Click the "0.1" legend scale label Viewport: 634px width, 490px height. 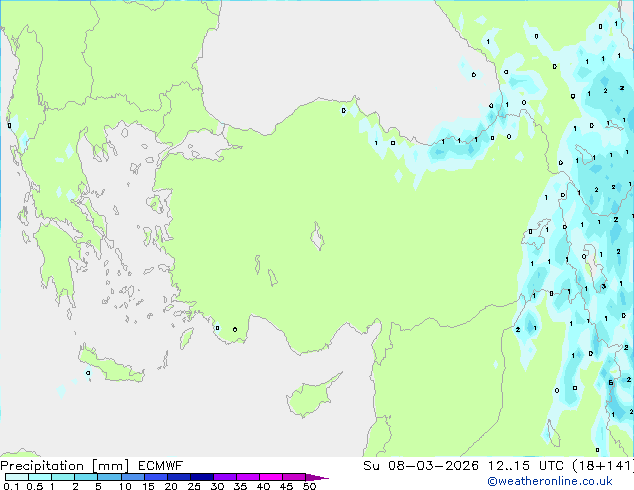(11, 486)
